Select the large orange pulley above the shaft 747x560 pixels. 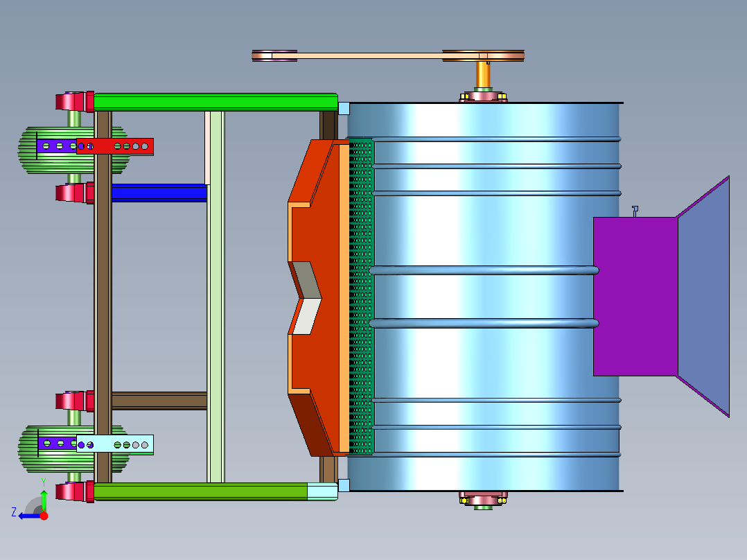(483, 55)
